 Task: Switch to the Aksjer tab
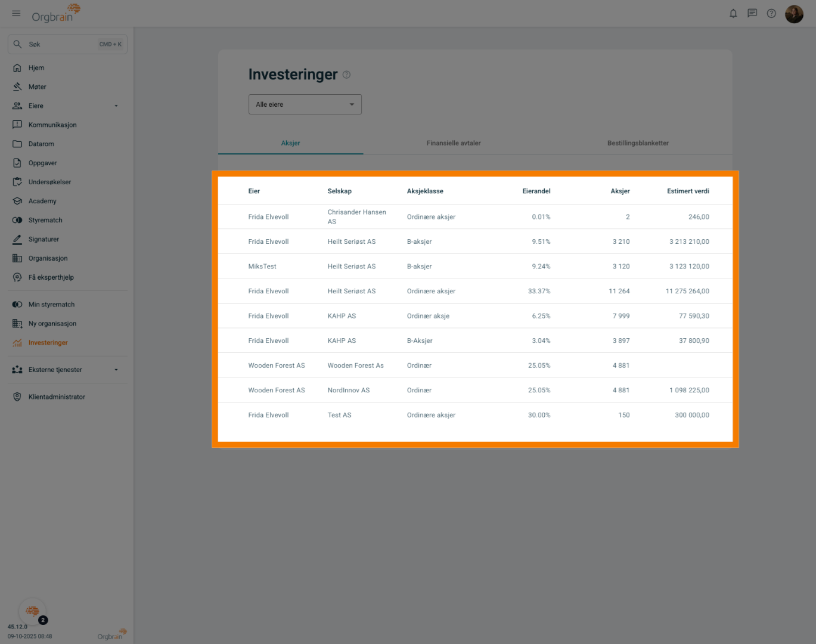[x=291, y=143]
